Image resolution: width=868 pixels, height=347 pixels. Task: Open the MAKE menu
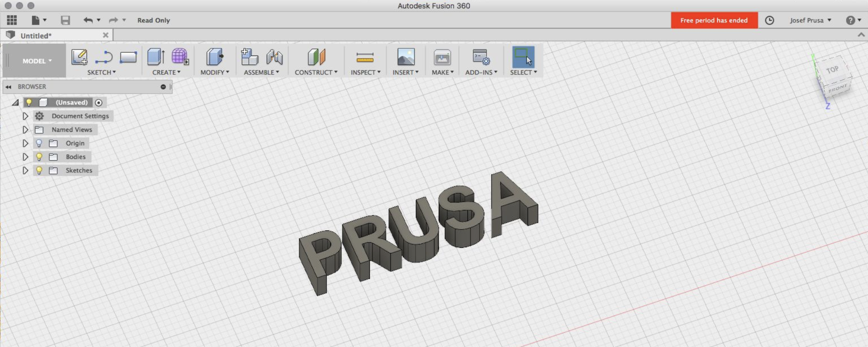click(443, 72)
